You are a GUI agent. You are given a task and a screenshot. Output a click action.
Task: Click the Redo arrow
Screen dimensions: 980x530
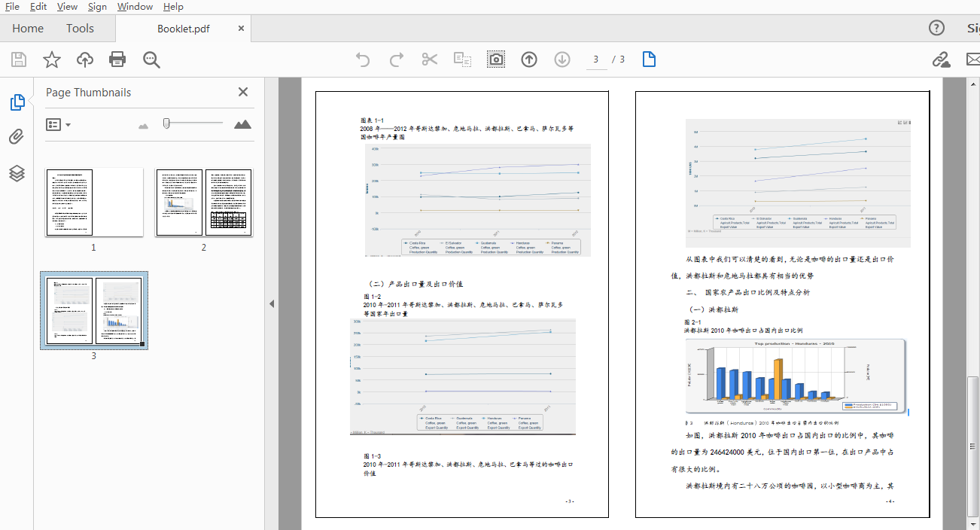pos(396,59)
